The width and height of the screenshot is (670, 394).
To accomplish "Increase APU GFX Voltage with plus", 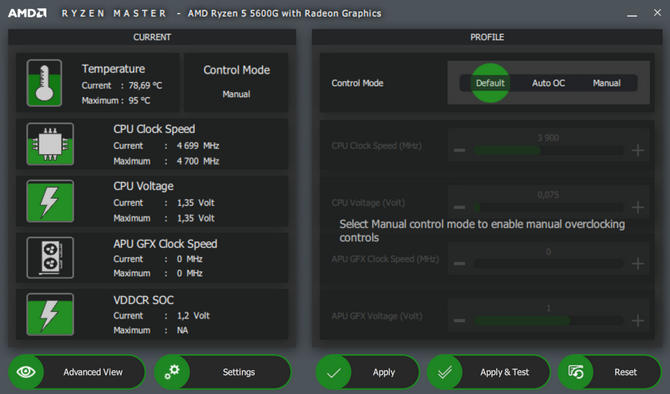I will tap(638, 320).
